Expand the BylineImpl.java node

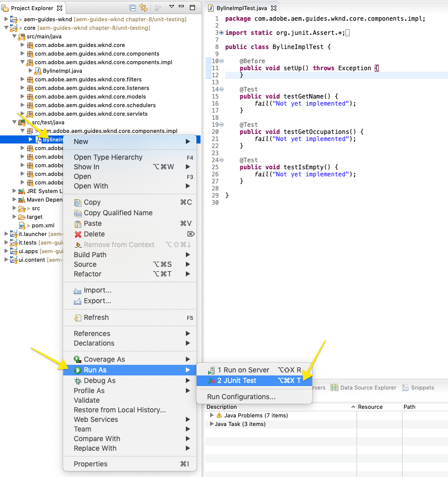pyautogui.click(x=30, y=71)
